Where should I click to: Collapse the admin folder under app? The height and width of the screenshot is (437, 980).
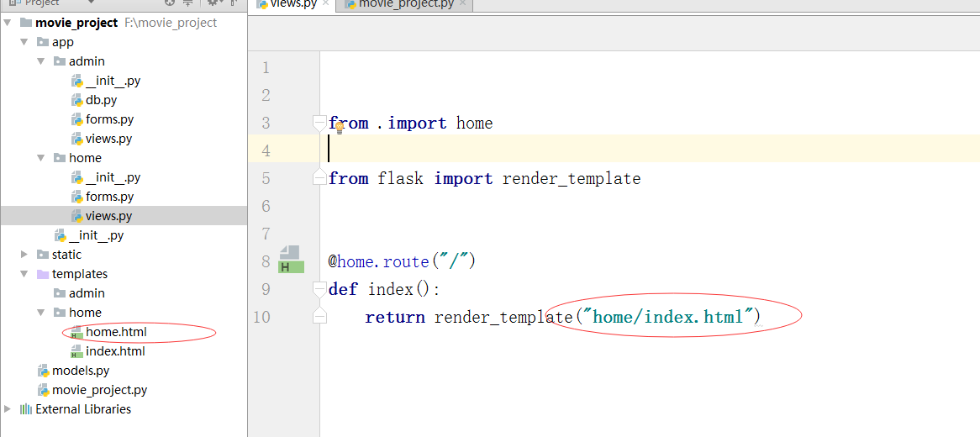coord(41,61)
